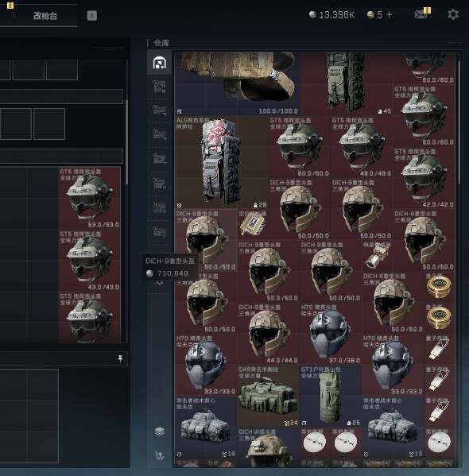Select the H70 helmet showing 37.0/38.0
Viewport: 469px width, 476px height.
tap(330, 334)
